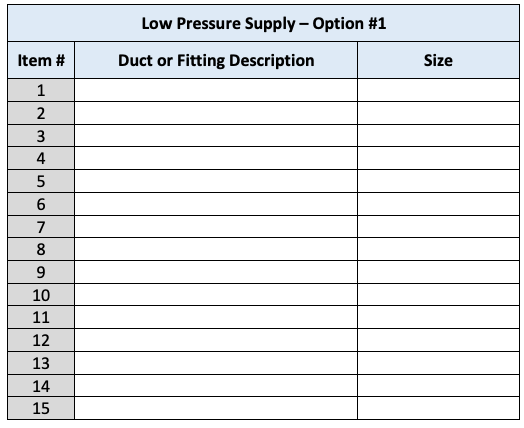
Task: Select item number 2 cell
Action: (x=41, y=113)
